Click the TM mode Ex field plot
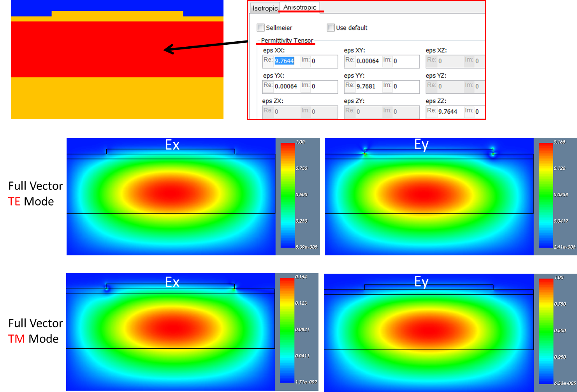 (171, 332)
